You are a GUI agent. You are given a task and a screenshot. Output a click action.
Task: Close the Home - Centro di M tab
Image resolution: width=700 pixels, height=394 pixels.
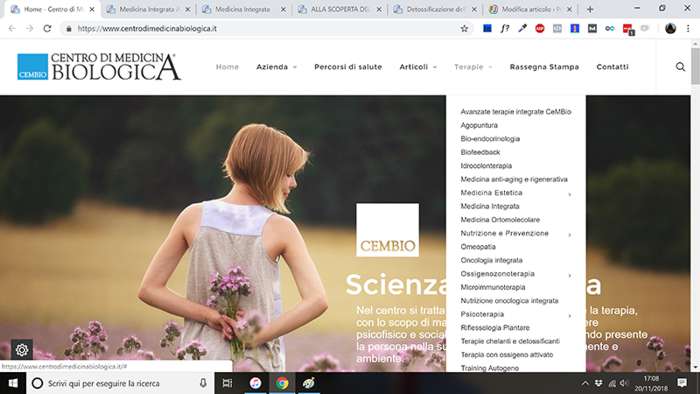(x=92, y=9)
